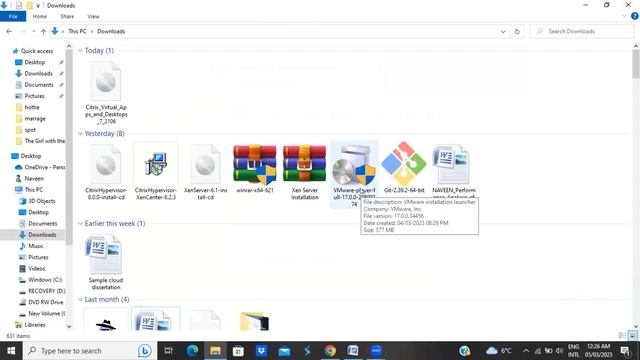The height and width of the screenshot is (360, 640).
Task: Click the Back navigation arrow
Action: click(x=9, y=31)
